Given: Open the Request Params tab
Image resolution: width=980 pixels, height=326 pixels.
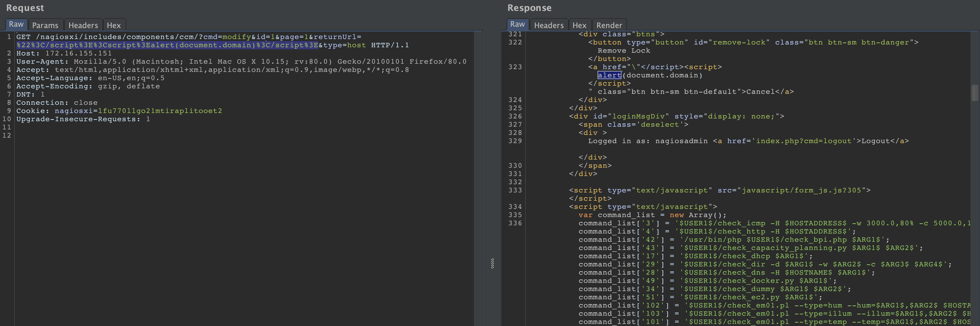Looking at the screenshot, I should [45, 25].
